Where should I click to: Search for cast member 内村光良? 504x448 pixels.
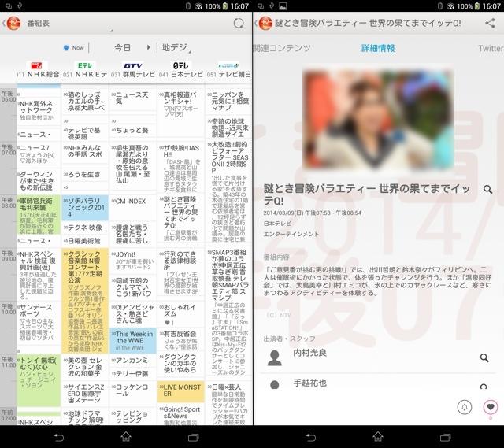tap(485, 357)
